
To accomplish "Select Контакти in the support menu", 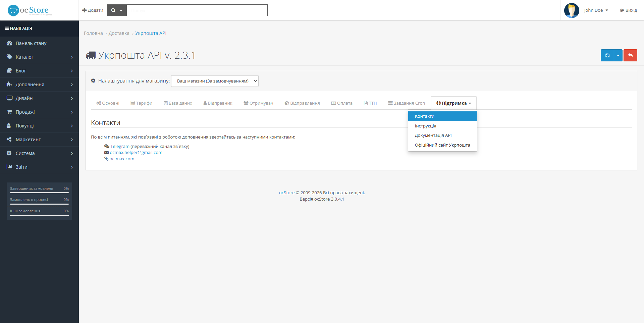I will [442, 116].
